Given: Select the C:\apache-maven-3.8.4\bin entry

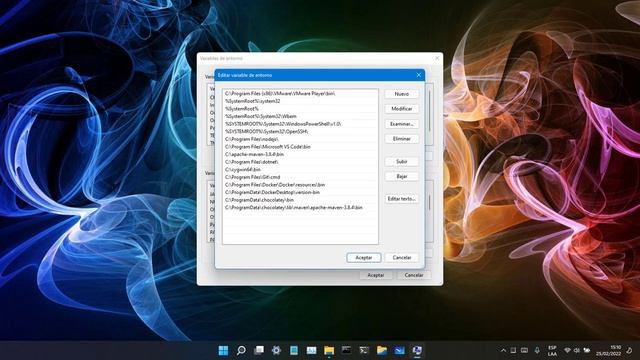Looking at the screenshot, I should (300, 154).
